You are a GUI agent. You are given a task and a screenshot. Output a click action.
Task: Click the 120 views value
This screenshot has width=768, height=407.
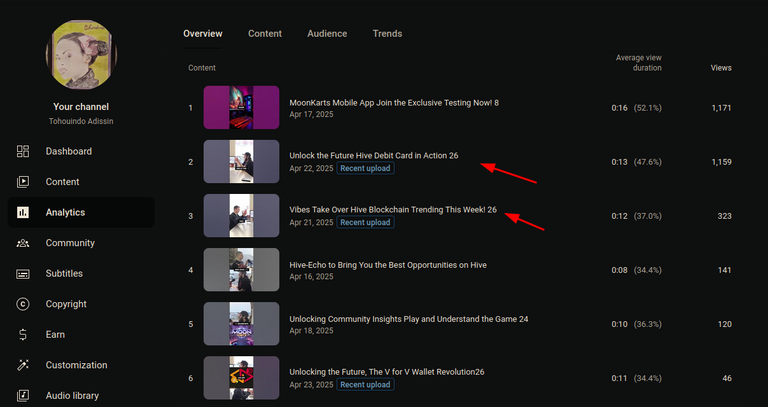(724, 324)
